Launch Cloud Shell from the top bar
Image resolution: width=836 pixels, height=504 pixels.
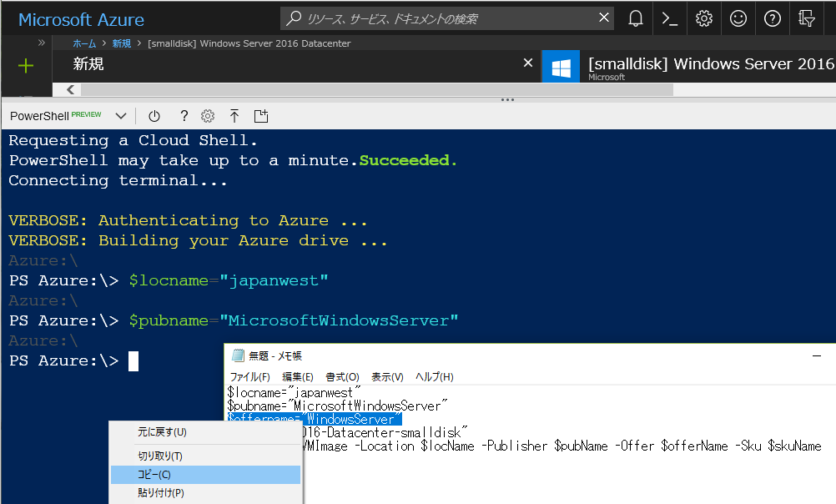[x=670, y=18]
